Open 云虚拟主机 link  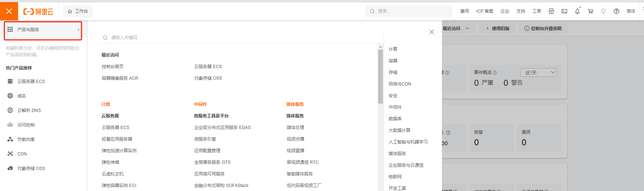112,174
